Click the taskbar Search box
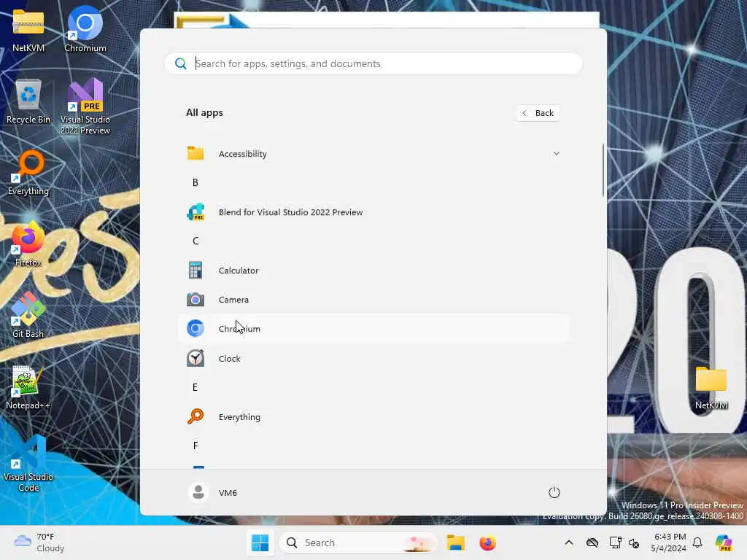This screenshot has width=747, height=560. point(357,542)
